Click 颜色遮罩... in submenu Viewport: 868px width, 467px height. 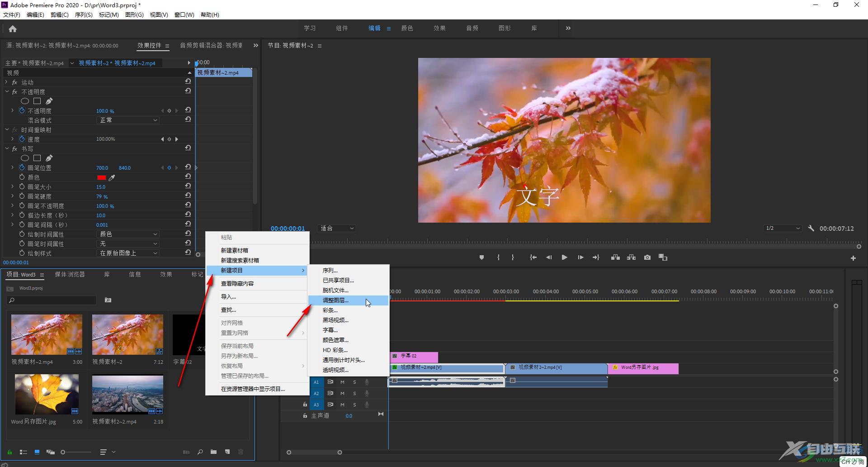[x=348, y=340]
